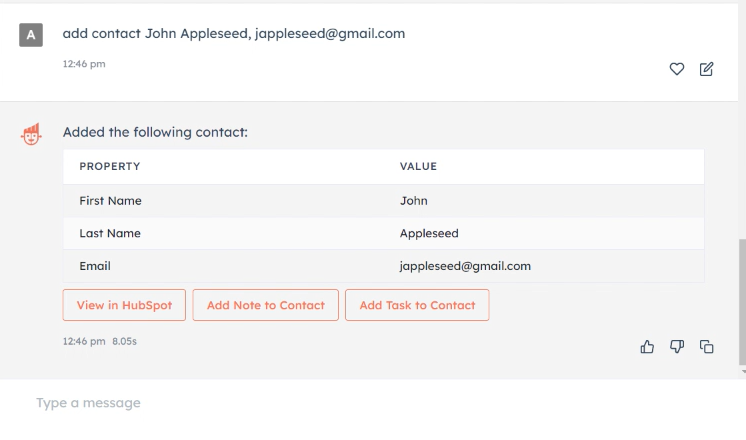Click the First Name property row
Screen dimensions: 746x440
(x=111, y=200)
